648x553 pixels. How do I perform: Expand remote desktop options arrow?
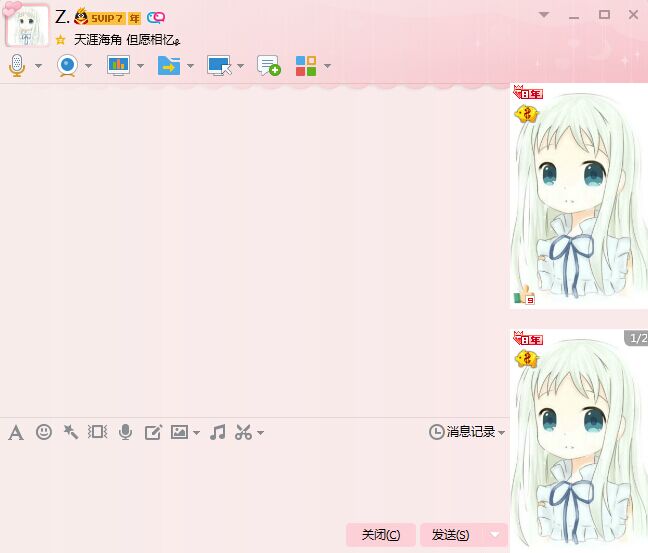tap(241, 66)
